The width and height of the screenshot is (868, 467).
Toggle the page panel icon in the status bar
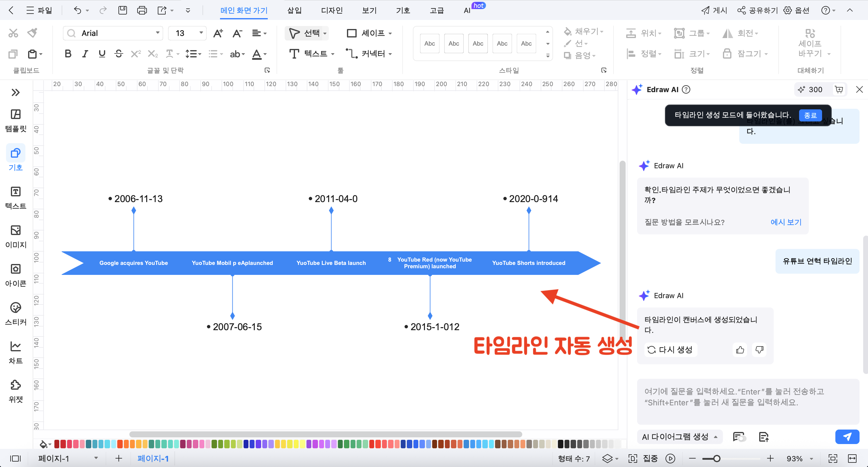coord(15,458)
